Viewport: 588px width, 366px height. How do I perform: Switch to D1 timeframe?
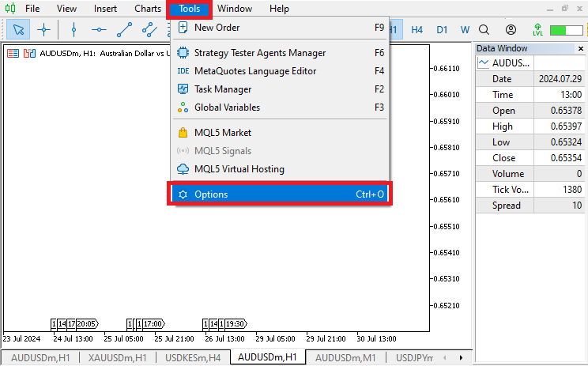[442, 29]
